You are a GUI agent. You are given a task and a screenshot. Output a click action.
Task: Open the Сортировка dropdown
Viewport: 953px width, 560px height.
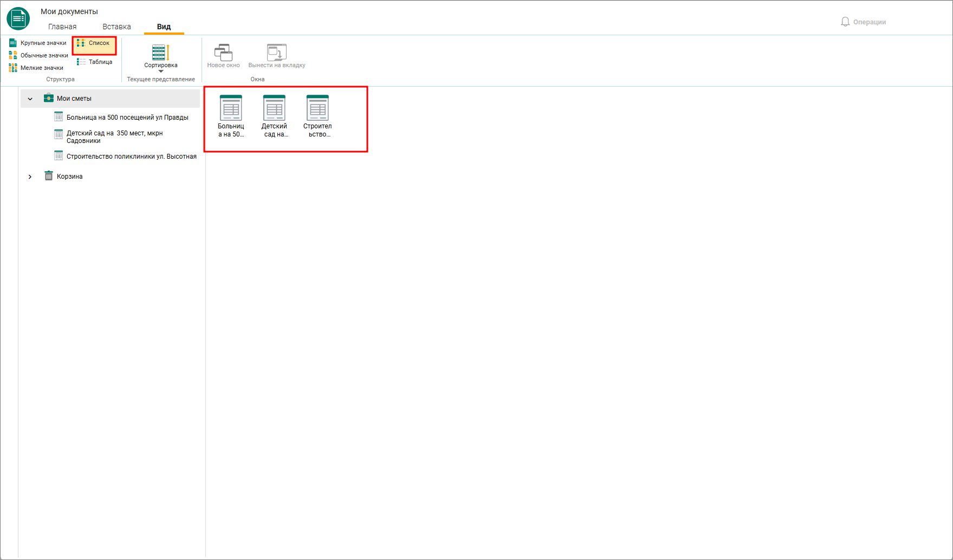pyautogui.click(x=161, y=57)
